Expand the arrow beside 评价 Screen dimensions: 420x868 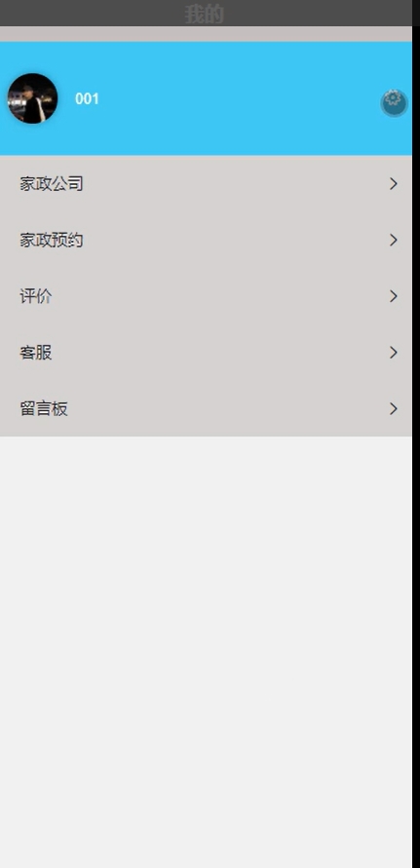coord(394,296)
